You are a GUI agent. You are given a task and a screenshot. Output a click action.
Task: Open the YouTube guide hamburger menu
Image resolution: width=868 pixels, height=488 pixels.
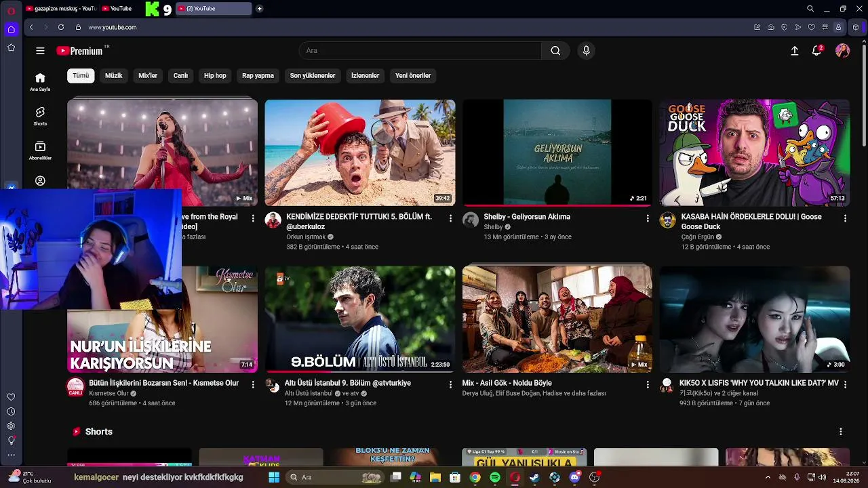point(40,51)
